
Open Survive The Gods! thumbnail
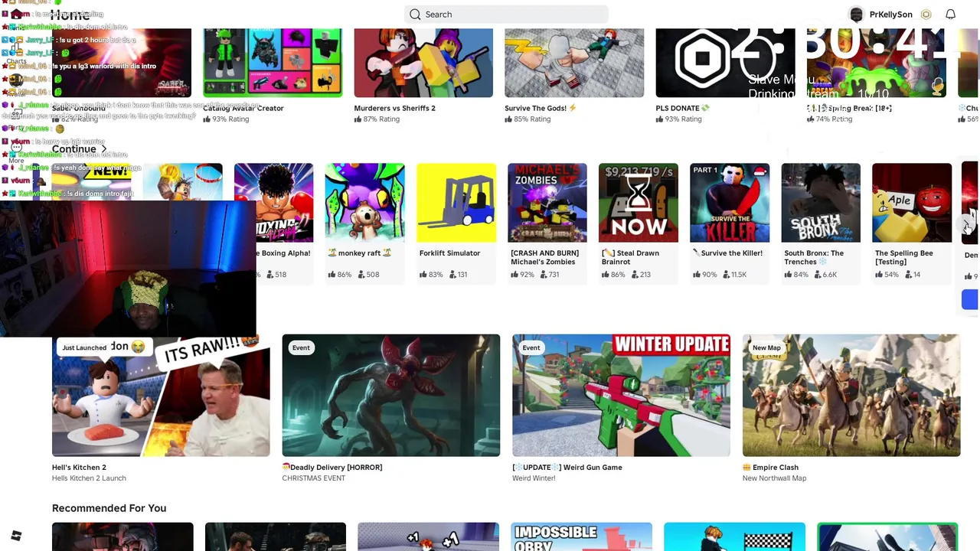click(x=574, y=63)
